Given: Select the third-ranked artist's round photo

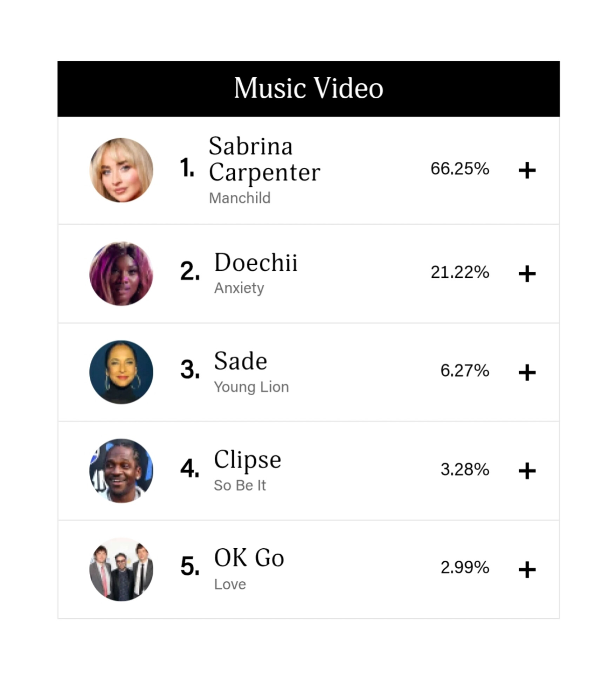Looking at the screenshot, I should coord(121,372).
